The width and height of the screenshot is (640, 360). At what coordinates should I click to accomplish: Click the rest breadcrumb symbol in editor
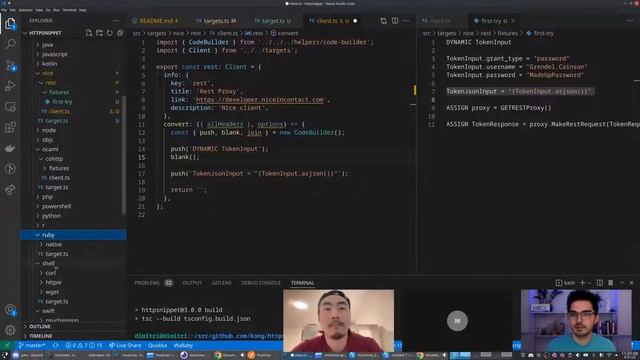(x=254, y=33)
